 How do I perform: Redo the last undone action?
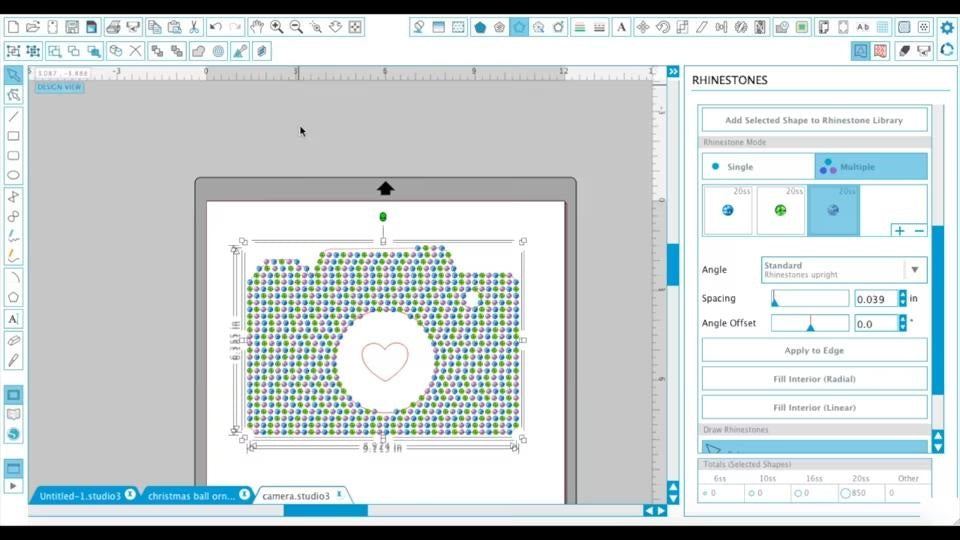tap(235, 27)
